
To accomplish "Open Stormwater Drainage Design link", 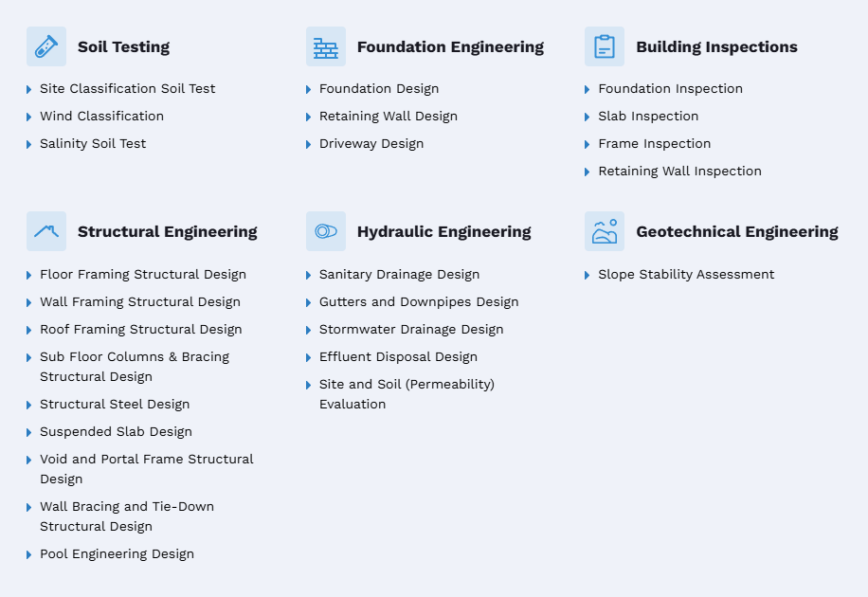I will (411, 330).
